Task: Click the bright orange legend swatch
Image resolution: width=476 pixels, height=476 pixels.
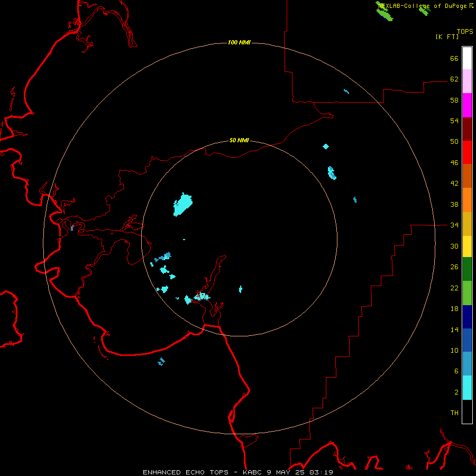Action: click(467, 200)
